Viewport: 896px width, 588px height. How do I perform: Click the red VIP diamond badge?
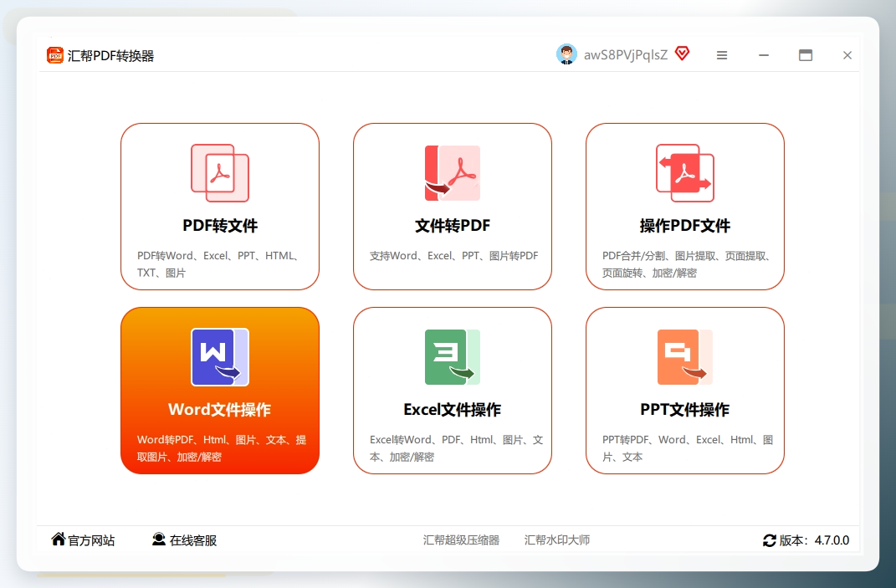point(683,54)
